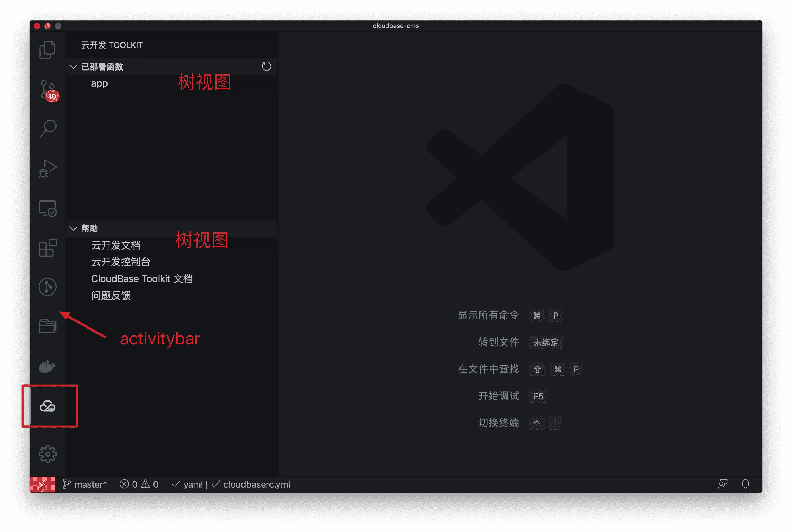The width and height of the screenshot is (792, 532).
Task: Click the 转到文件 shortcut hint
Action: [499, 342]
